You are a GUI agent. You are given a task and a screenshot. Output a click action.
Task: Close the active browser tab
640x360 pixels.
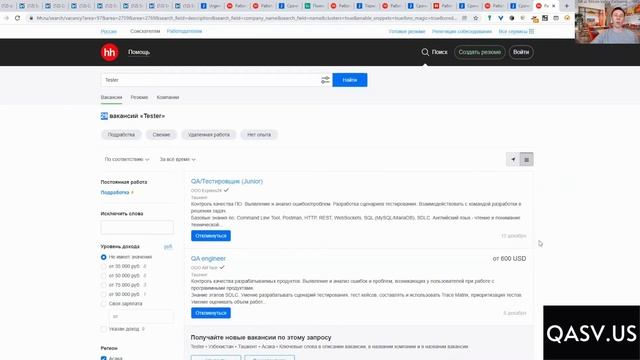[554, 6]
